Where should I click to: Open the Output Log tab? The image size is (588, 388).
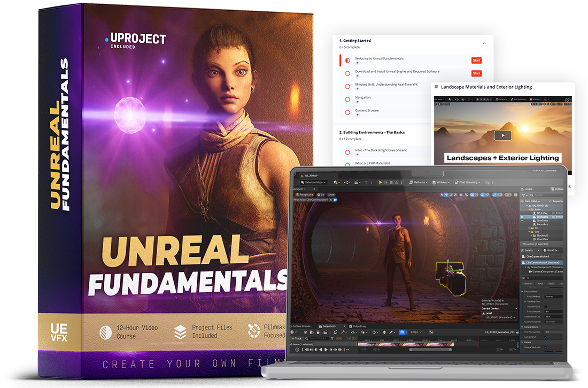tap(358, 326)
